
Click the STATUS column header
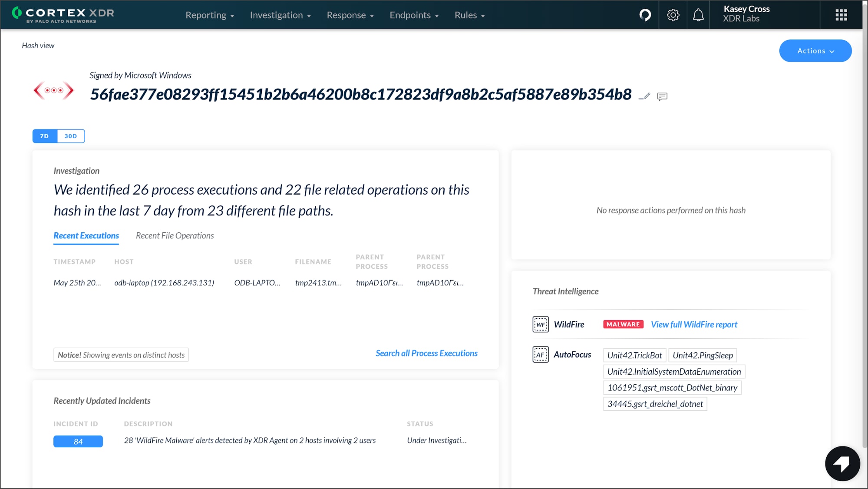[420, 423]
